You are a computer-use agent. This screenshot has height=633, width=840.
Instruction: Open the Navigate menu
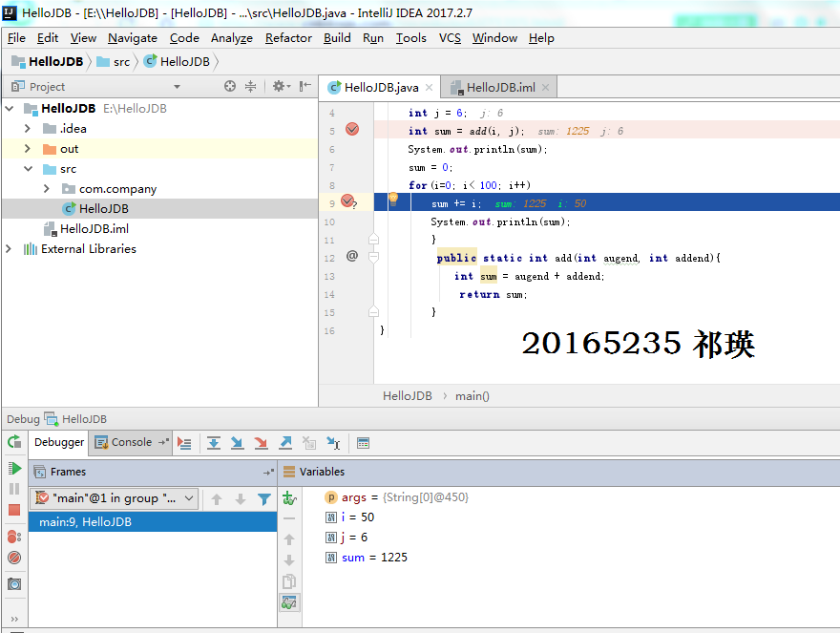click(133, 38)
